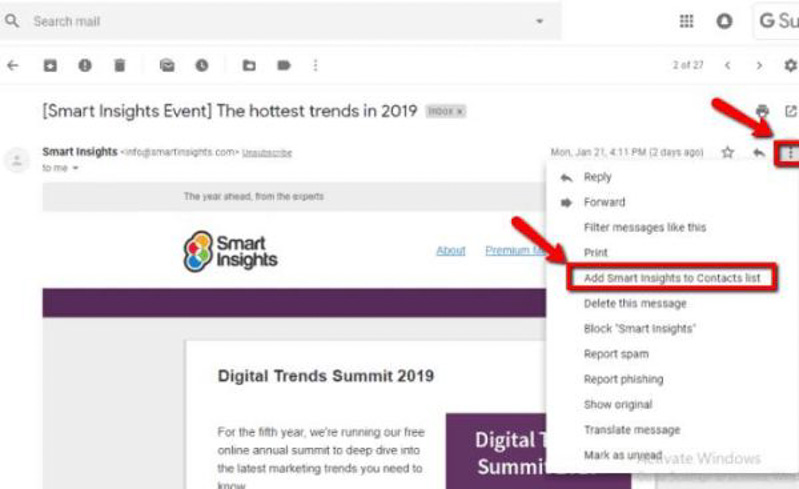
Task: Select Report spam menu entry
Action: 672,354
